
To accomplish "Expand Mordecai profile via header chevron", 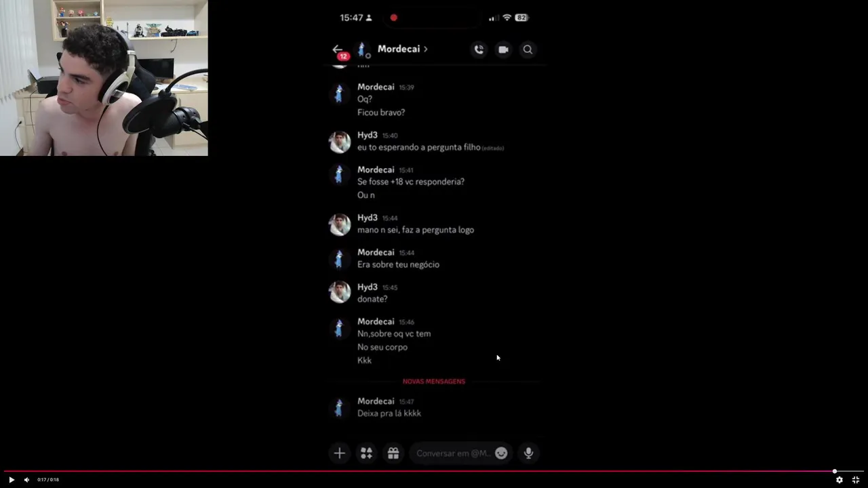I will tap(425, 49).
